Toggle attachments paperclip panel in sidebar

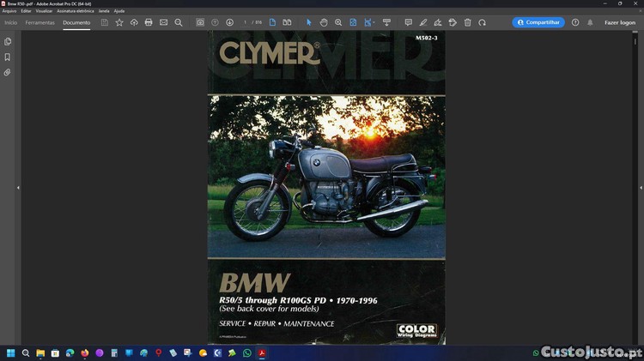pos(8,73)
